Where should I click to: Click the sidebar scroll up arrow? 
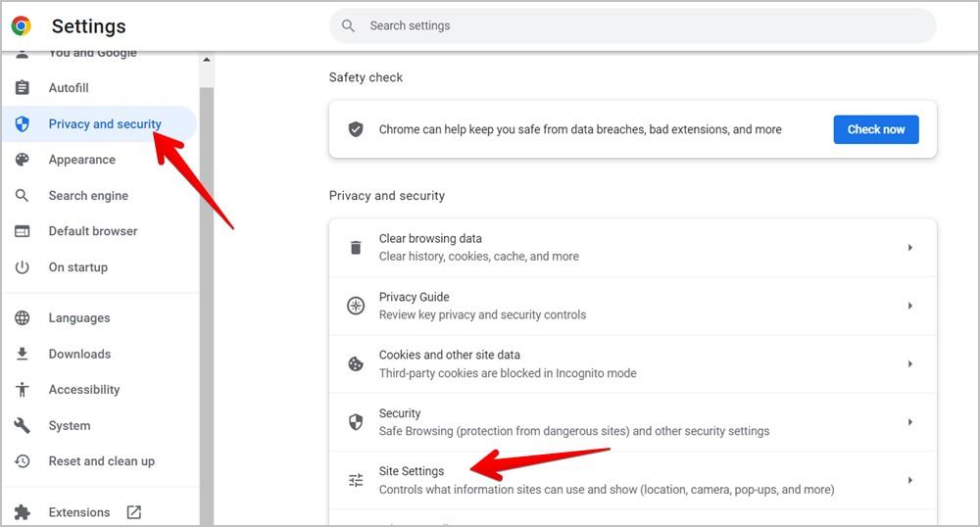point(206,60)
